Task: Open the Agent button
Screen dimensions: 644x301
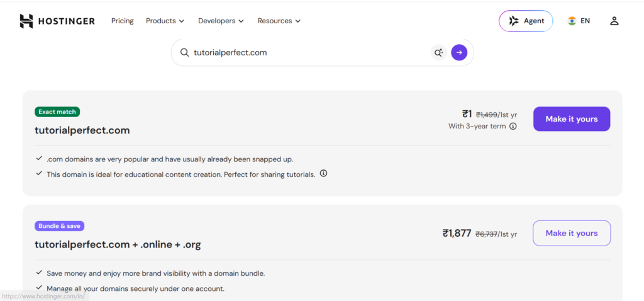Action: click(526, 21)
